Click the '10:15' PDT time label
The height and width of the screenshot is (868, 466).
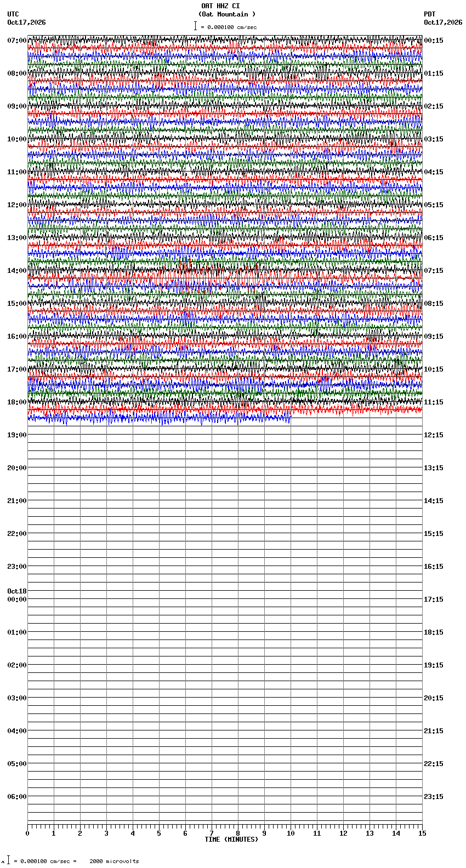point(434,369)
